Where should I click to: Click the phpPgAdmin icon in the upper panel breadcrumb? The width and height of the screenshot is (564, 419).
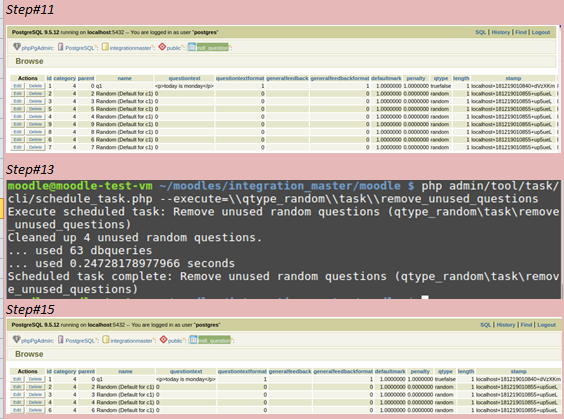pyautogui.click(x=17, y=47)
